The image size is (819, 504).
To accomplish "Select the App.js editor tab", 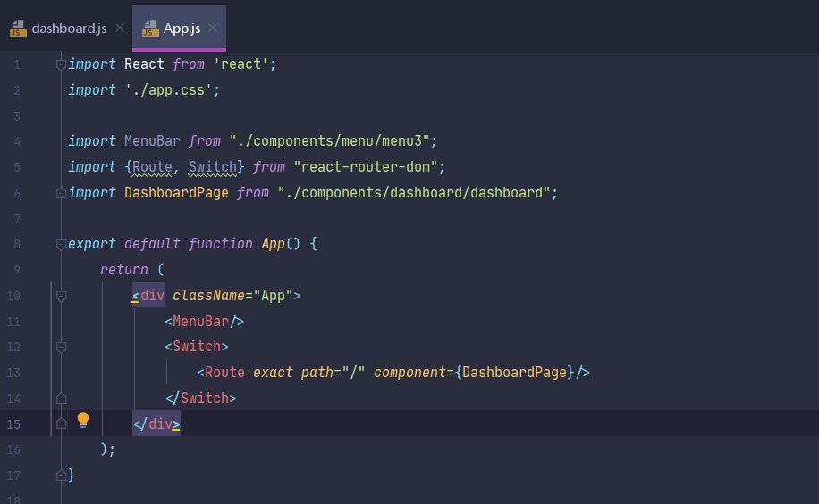I will point(179,29).
